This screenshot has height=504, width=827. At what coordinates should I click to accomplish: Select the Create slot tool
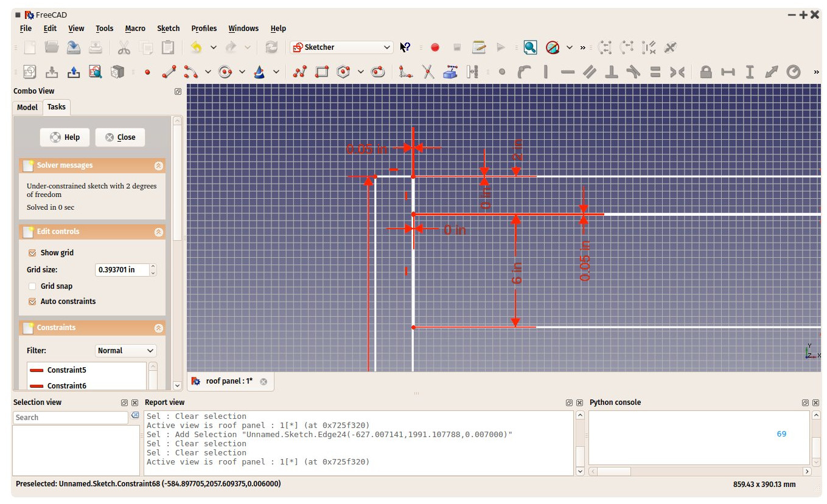[x=378, y=72]
